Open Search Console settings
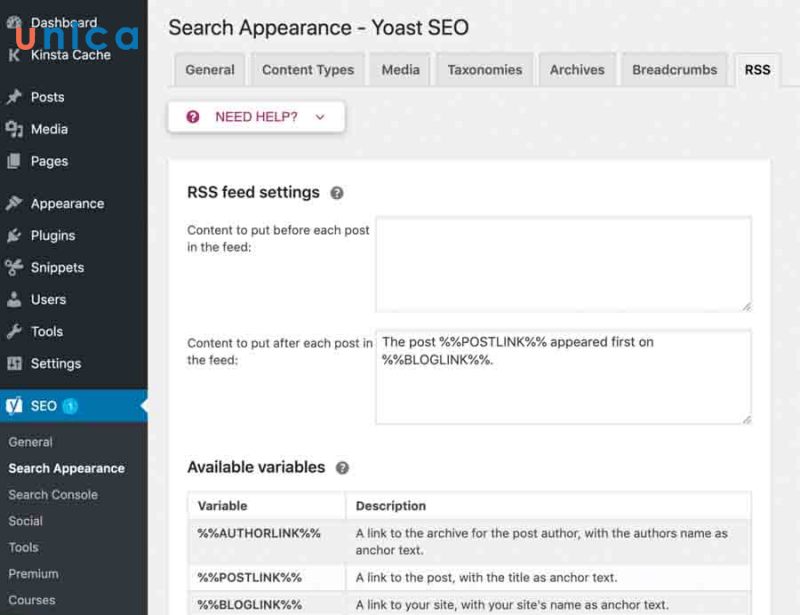Viewport: 800px width, 615px height. coord(52,494)
